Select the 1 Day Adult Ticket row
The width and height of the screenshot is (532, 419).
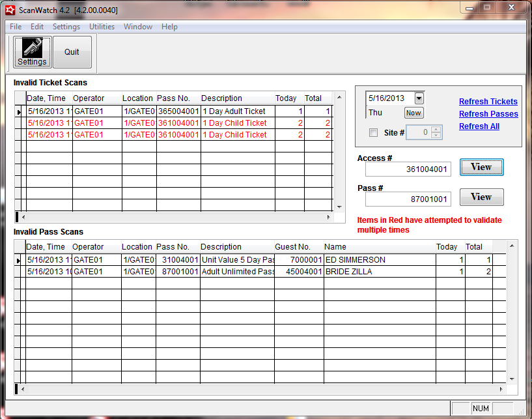(233, 111)
